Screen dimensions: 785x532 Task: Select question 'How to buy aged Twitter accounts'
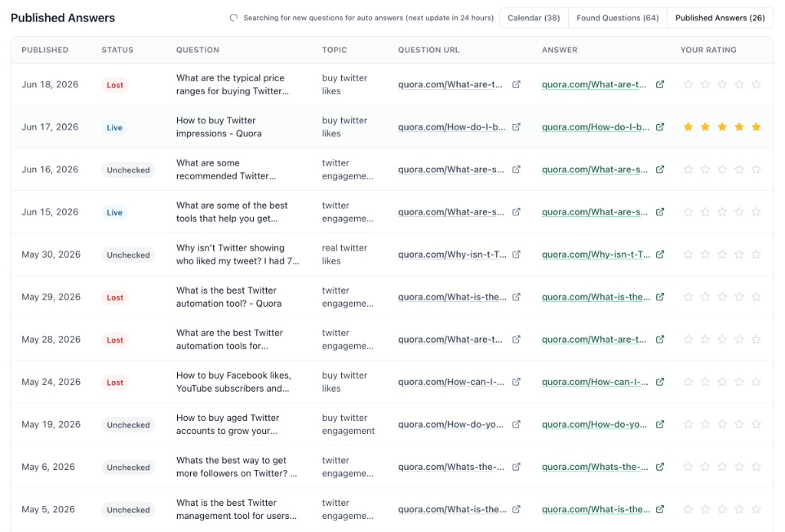point(228,425)
